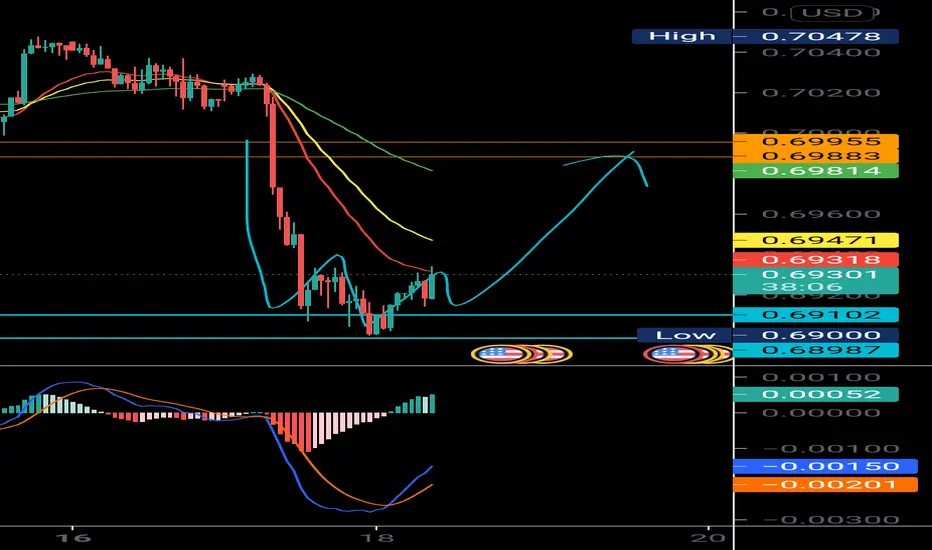Click date 20 on the time axis
The height and width of the screenshot is (550, 932).
tap(709, 538)
